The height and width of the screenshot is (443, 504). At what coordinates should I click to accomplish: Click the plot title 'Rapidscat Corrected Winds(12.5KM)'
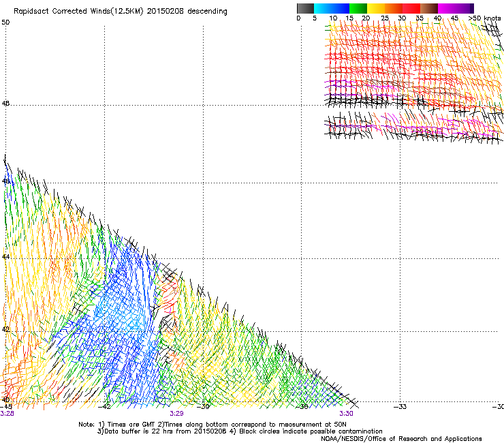coord(78,12)
